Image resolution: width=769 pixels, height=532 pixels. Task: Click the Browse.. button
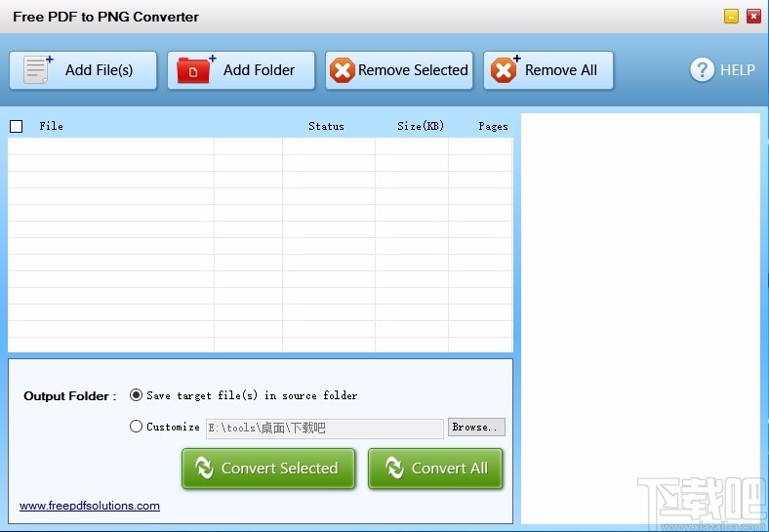pyautogui.click(x=476, y=427)
